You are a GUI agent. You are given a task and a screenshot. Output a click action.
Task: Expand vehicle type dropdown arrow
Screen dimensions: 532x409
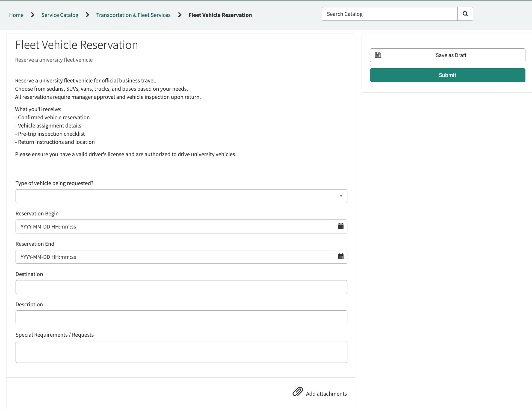coord(341,196)
